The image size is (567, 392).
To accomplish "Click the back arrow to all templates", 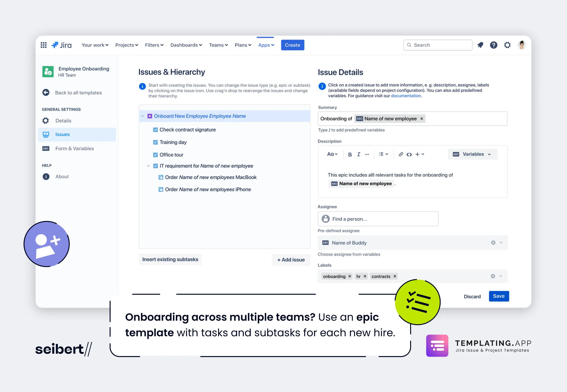I will 46,93.
